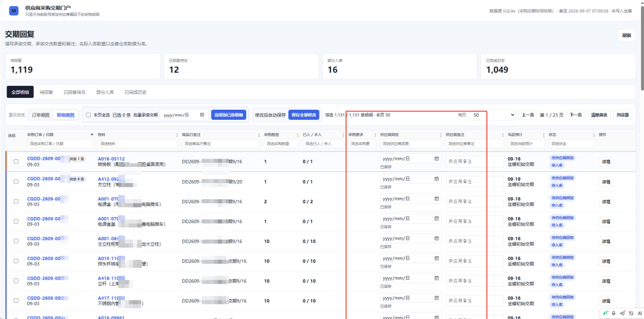Click the sort icon on 供应商回复 column
The height and width of the screenshot is (319, 644).
tap(440, 135)
